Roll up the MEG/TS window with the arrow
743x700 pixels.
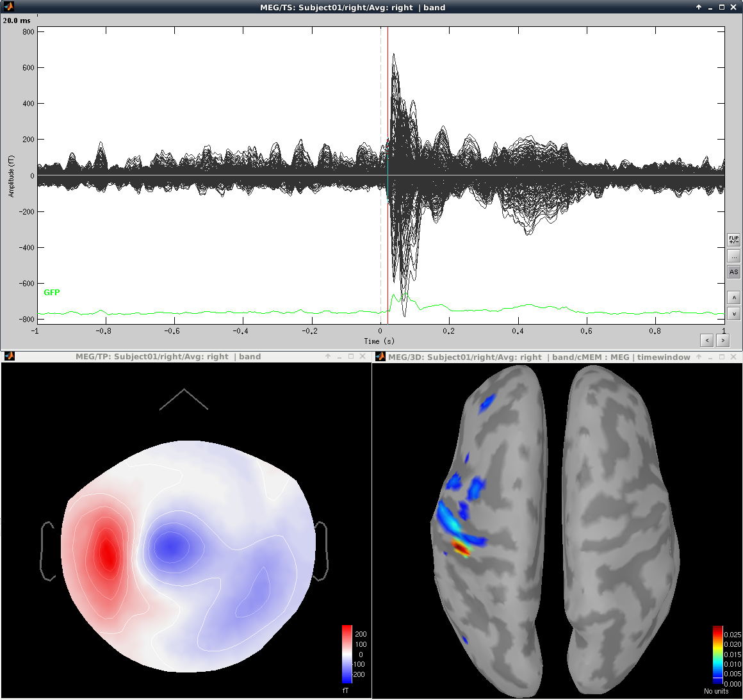click(x=699, y=8)
